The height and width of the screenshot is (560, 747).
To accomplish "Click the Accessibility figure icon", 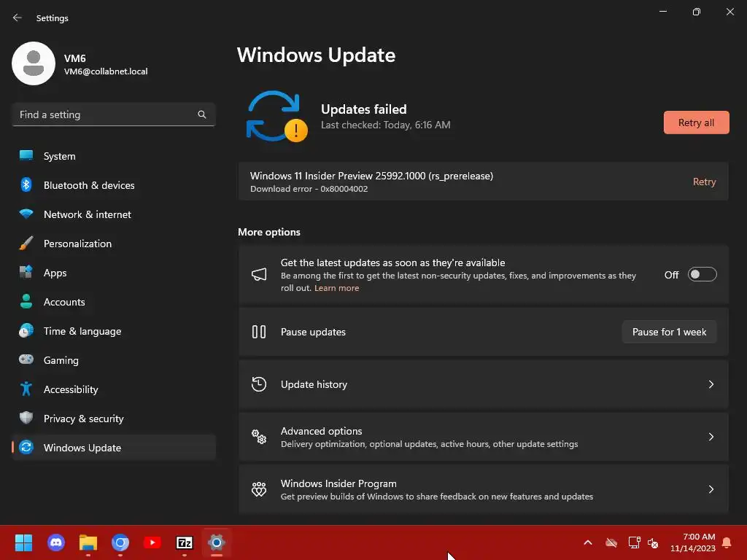I will point(26,389).
